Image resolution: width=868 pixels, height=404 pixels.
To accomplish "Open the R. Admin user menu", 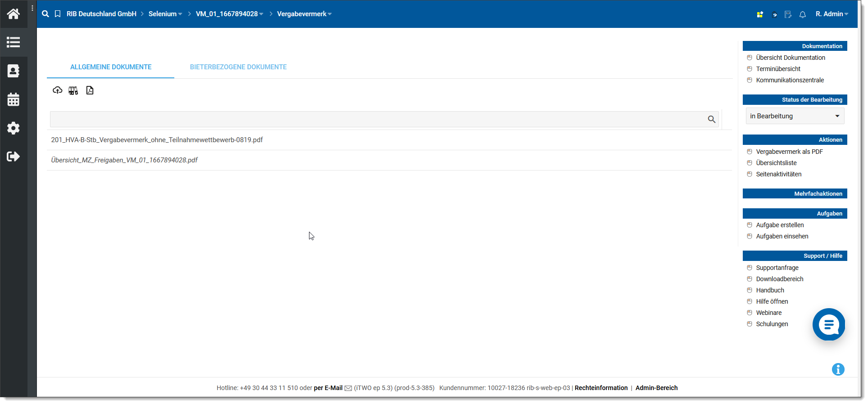I will (x=832, y=14).
